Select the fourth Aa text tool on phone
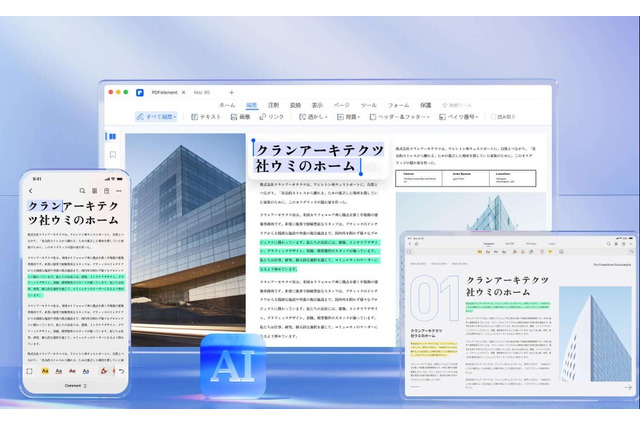Screen dimensions: 640x426 coord(86,371)
